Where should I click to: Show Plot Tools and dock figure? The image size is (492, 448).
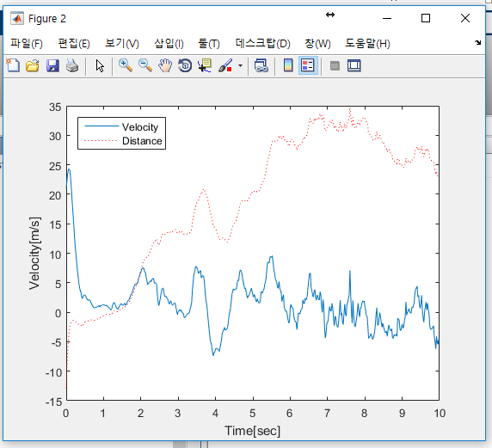click(x=354, y=66)
